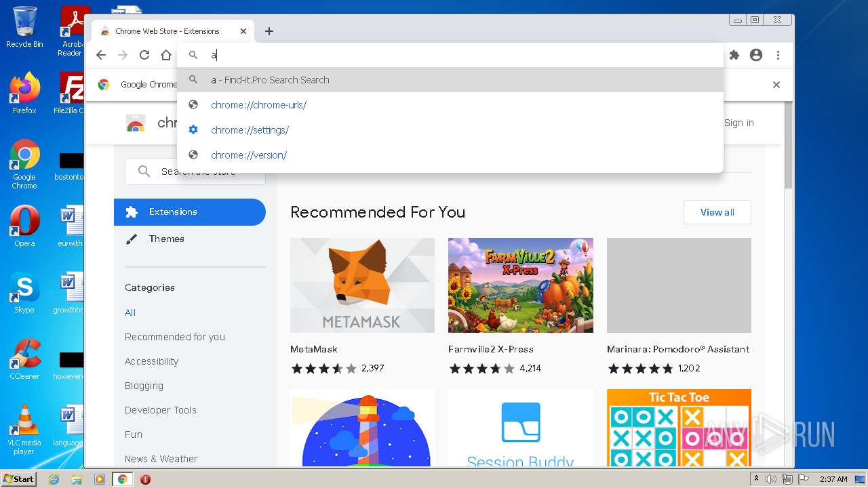Select Extensions in the store sidebar

[x=190, y=212]
